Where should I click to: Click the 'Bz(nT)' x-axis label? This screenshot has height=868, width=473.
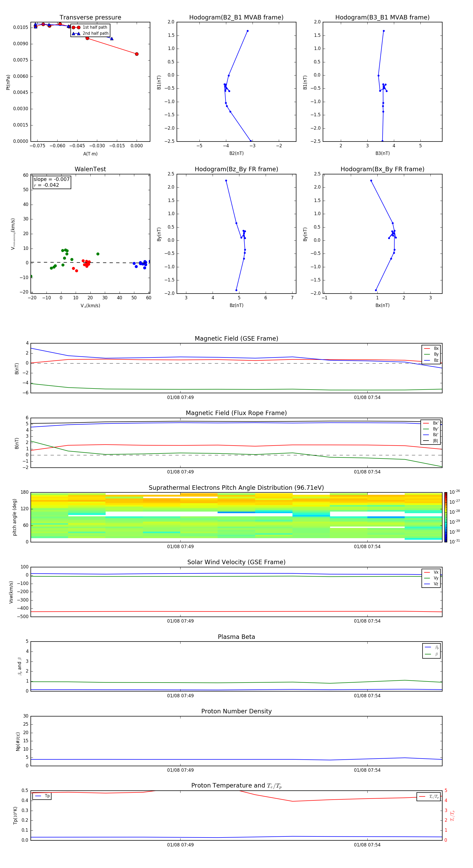pyautogui.click(x=236, y=305)
